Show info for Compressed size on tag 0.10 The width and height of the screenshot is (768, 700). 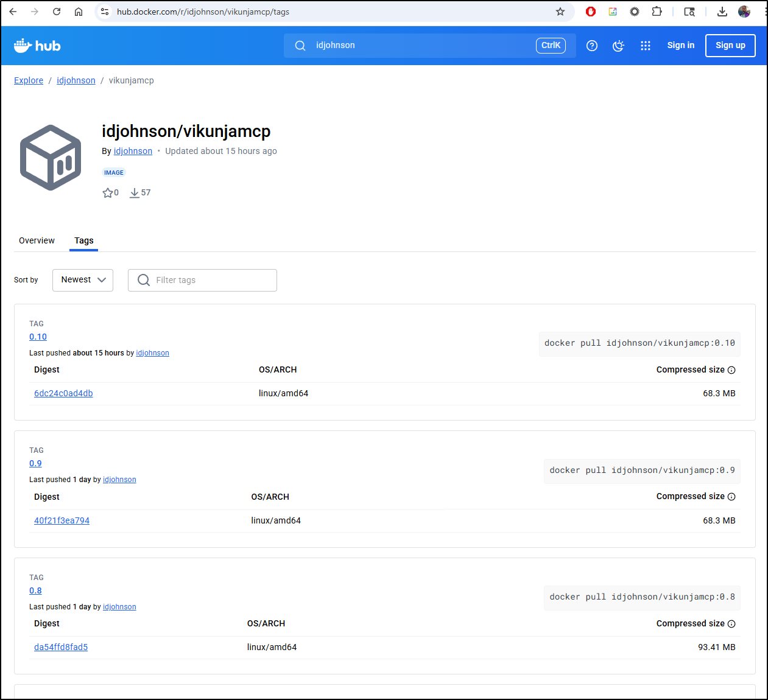731,370
